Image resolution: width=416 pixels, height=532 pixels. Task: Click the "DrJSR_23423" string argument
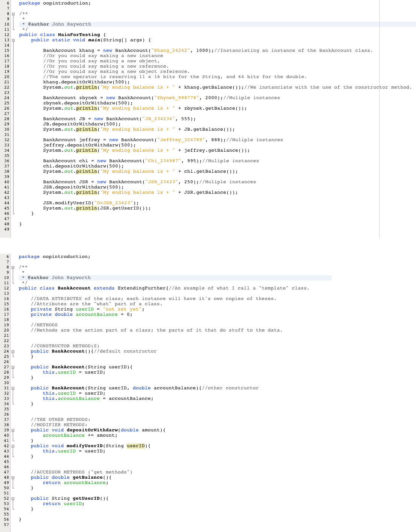[x=113, y=203]
